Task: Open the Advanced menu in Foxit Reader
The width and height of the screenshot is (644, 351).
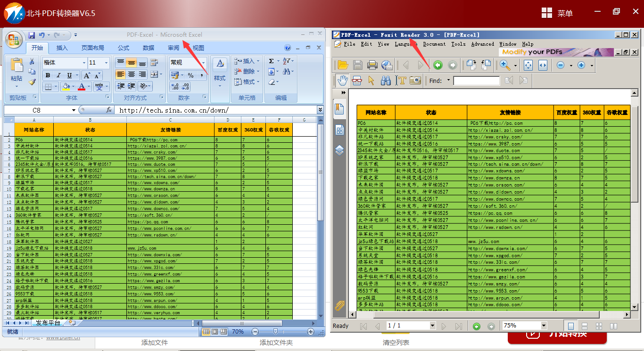Action: click(483, 44)
